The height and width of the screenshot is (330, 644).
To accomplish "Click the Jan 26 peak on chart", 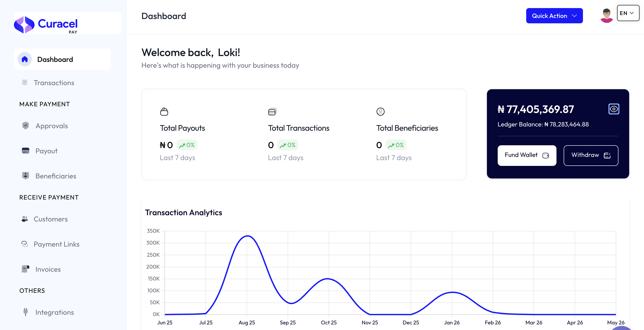I will click(452, 292).
